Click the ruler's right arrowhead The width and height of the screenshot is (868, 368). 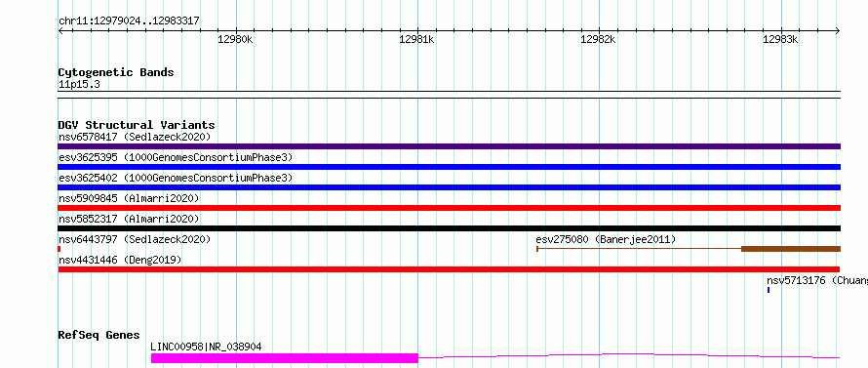pyautogui.click(x=838, y=30)
